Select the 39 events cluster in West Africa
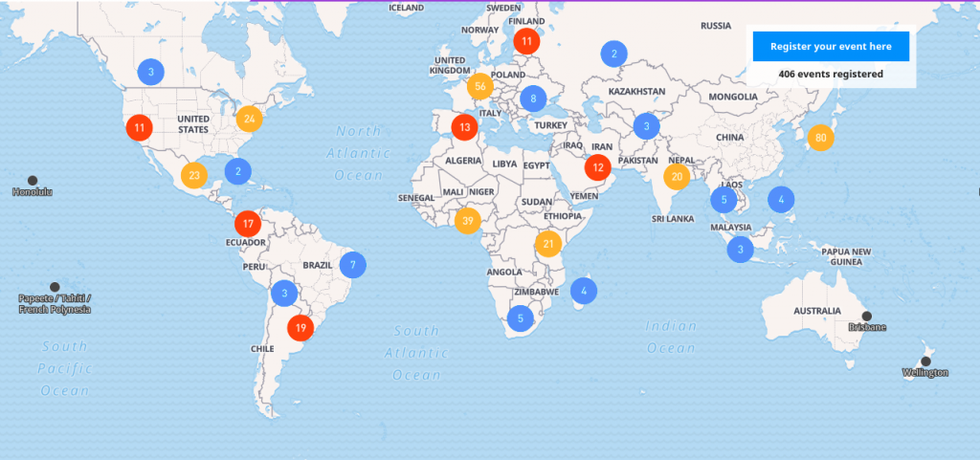Viewport: 980px width, 460px height. pos(467,221)
